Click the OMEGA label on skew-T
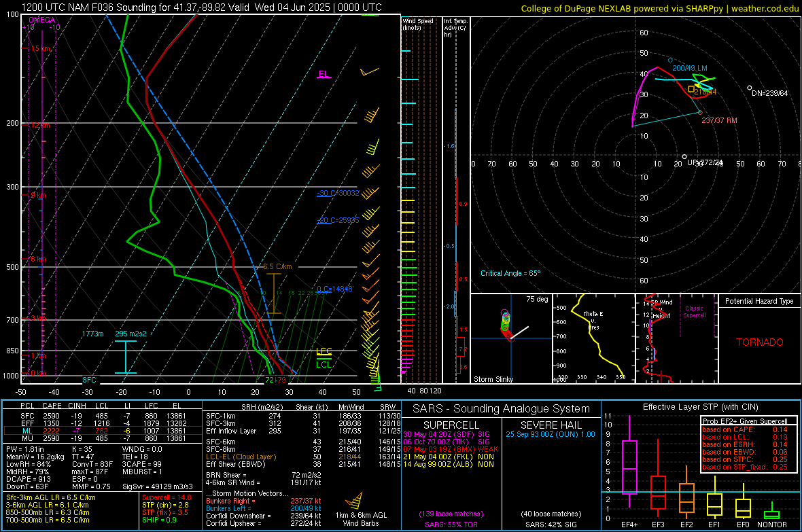 pos(42,20)
